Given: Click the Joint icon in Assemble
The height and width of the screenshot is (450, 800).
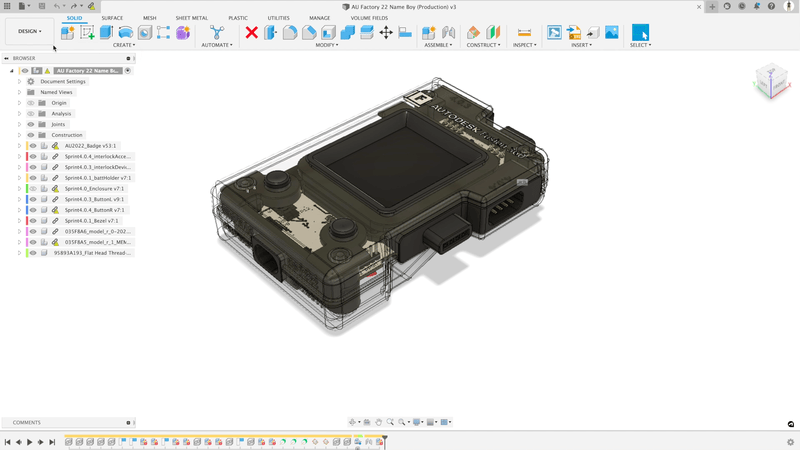Looking at the screenshot, I should pos(449,33).
